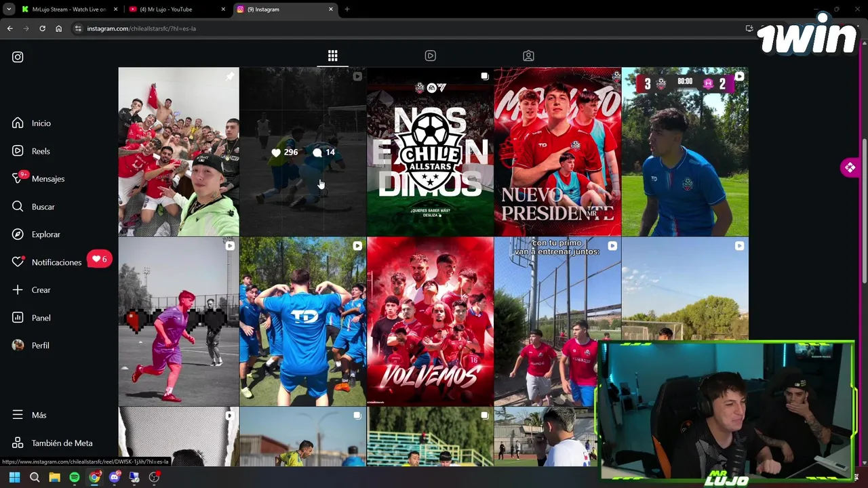The height and width of the screenshot is (488, 868).
Task: Open the tab search dropdown
Action: [9, 9]
